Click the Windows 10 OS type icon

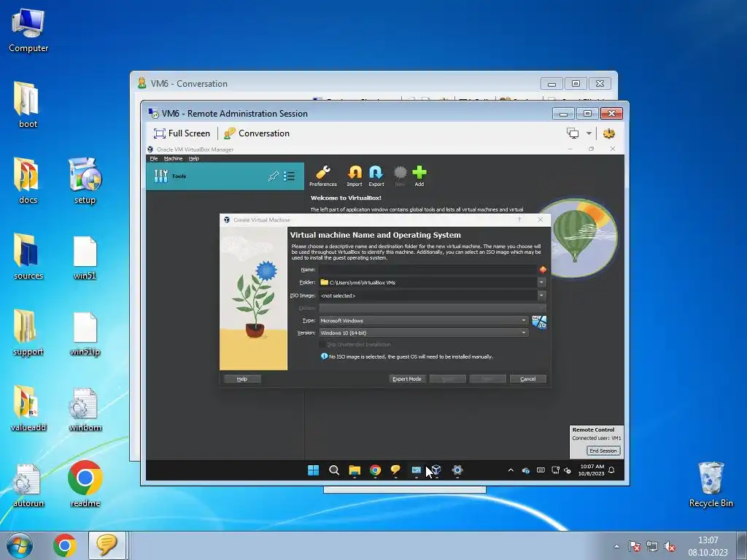point(539,322)
